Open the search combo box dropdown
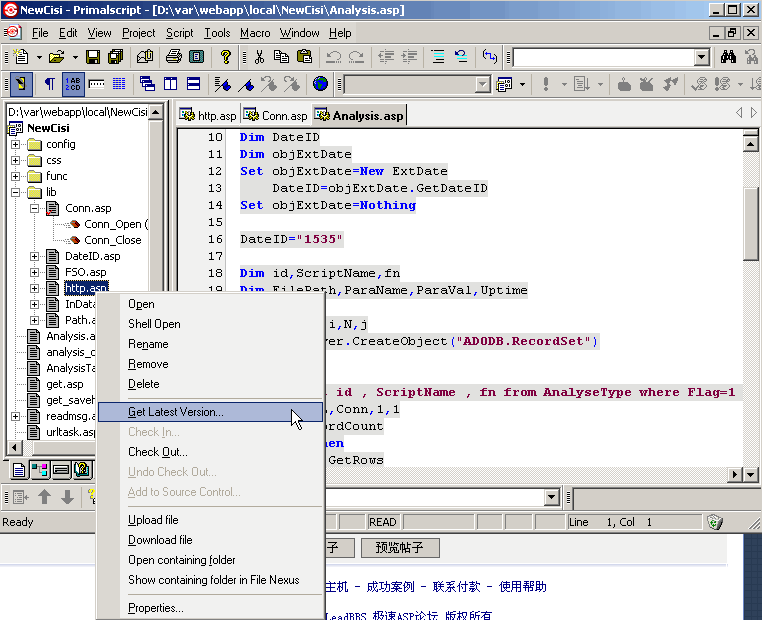This screenshot has width=762, height=620. (701, 57)
